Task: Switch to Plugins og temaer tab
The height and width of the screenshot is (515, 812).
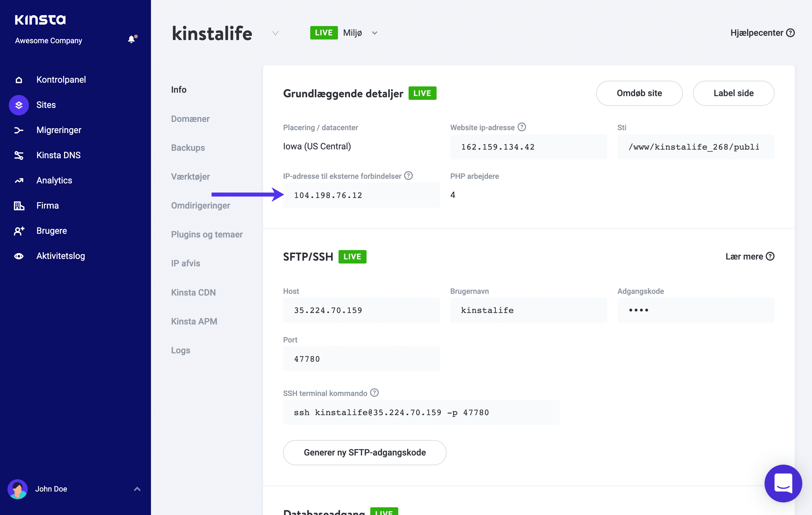Action: tap(207, 235)
